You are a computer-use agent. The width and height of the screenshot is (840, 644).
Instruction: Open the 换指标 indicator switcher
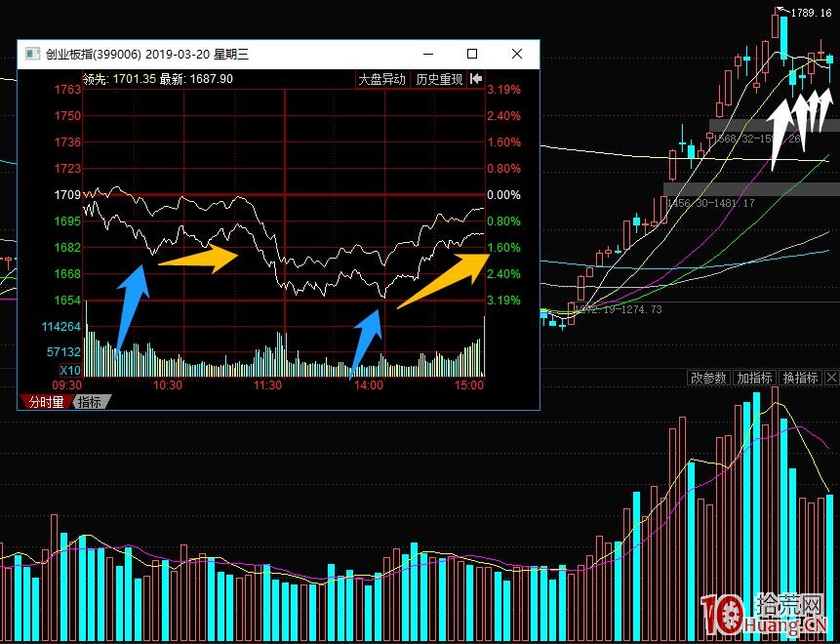click(x=800, y=378)
